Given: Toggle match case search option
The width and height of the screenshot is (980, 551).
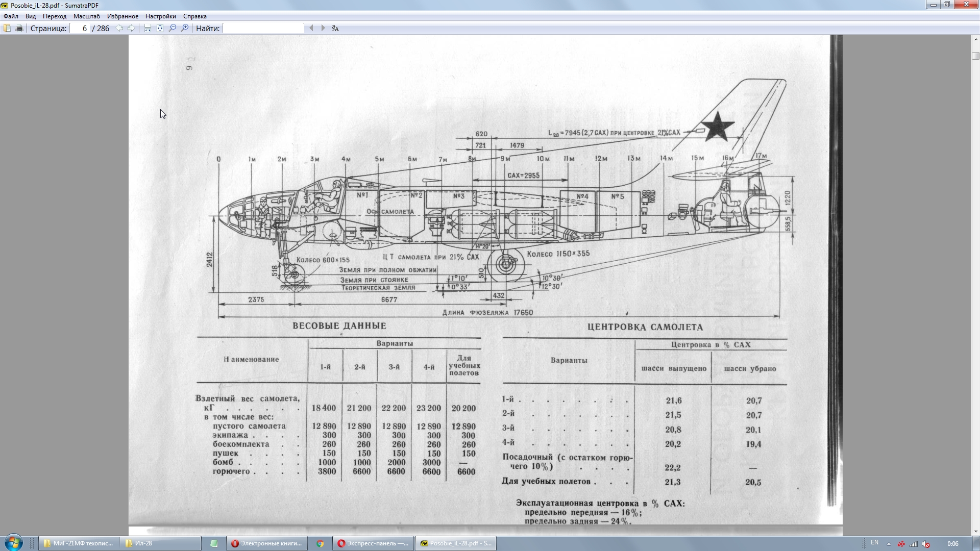Looking at the screenshot, I should (x=335, y=29).
